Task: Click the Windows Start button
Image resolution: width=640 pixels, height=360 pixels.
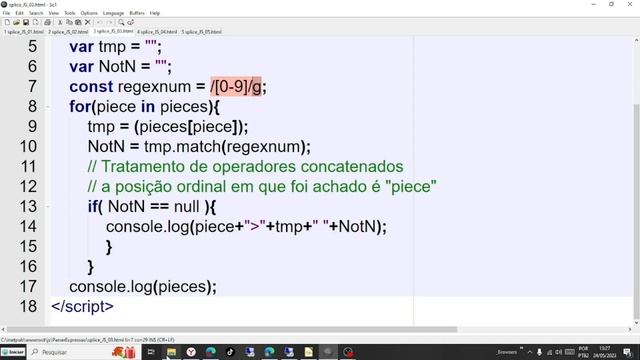Action: point(13,352)
